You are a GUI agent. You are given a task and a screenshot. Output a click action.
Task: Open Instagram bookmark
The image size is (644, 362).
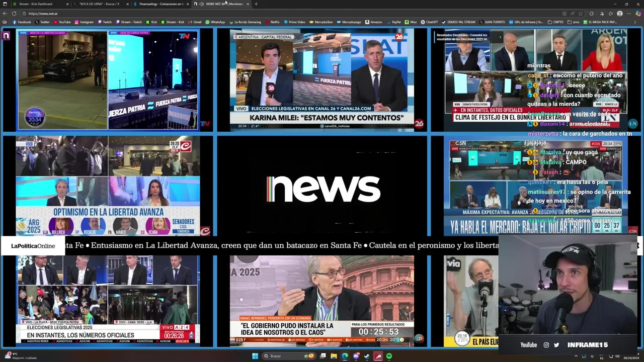click(x=84, y=22)
